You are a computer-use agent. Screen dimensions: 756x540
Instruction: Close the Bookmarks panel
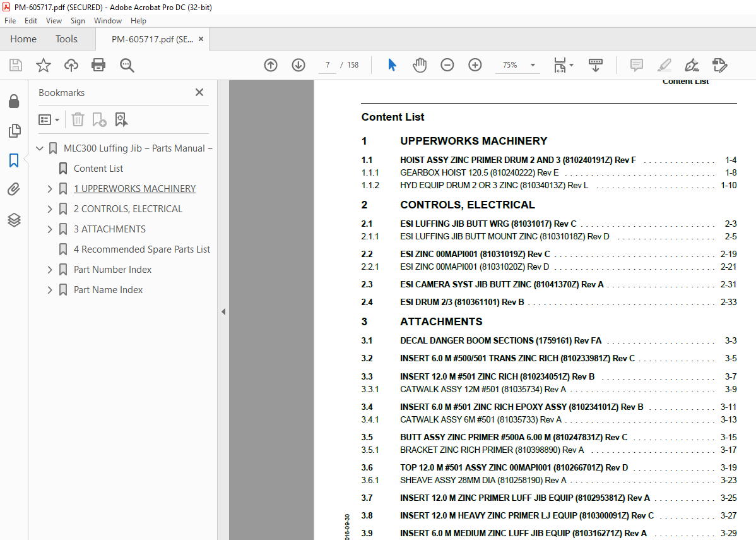pyautogui.click(x=199, y=92)
